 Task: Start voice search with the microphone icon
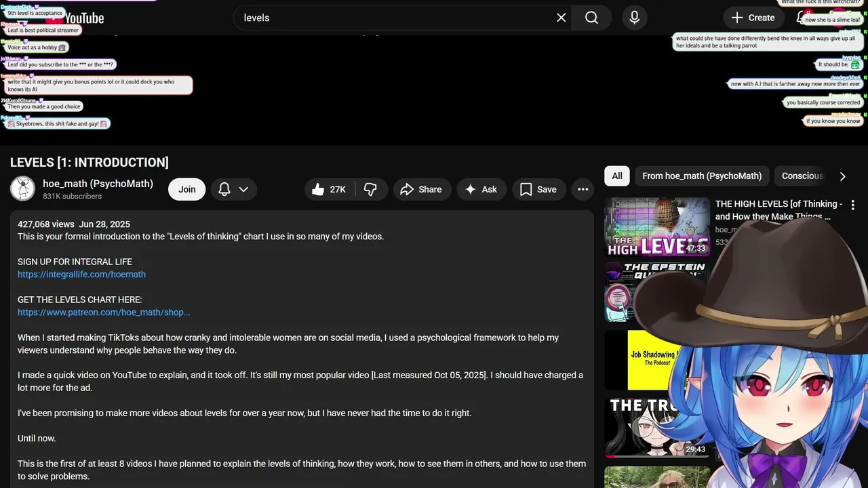[634, 18]
